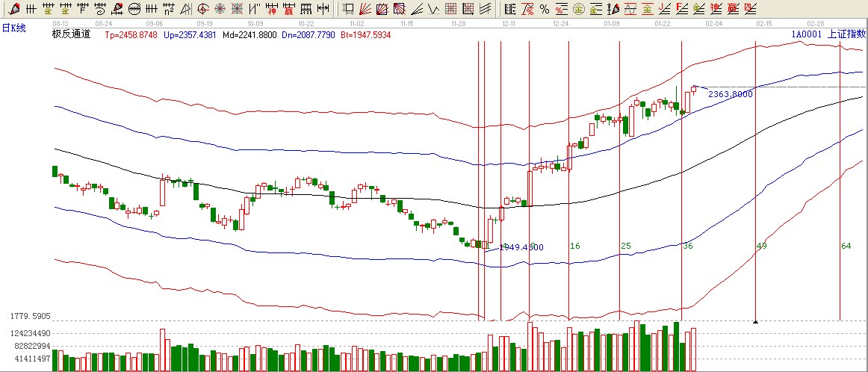Click the 2363.8000 high price label

tap(730, 94)
